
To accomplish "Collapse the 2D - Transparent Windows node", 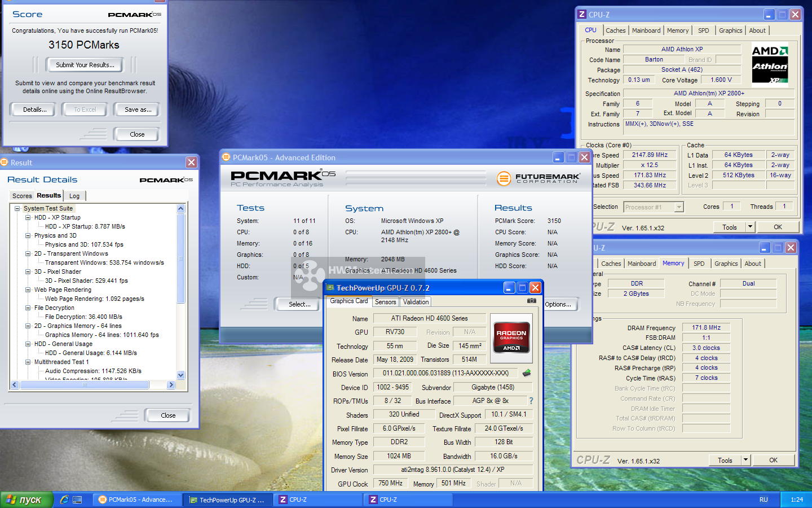I will [28, 253].
